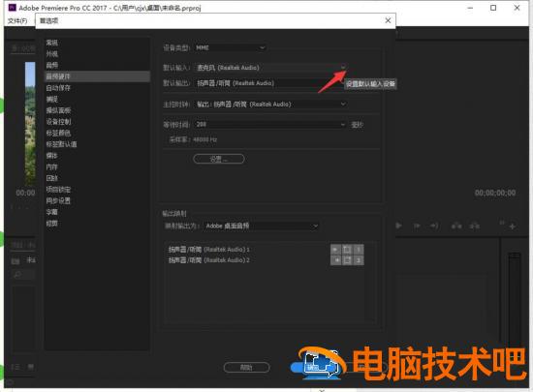This screenshot has width=533, height=392.
Task: Open 自动保存 preferences category
Action: pyautogui.click(x=58, y=88)
